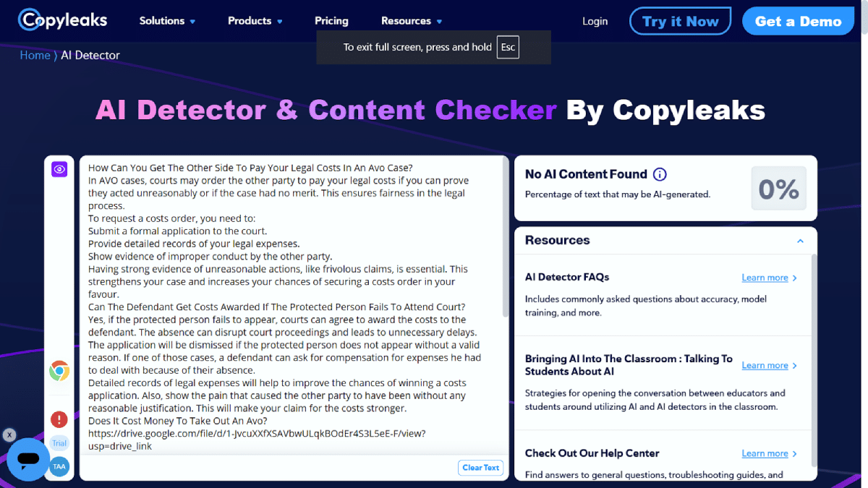Open Learn more for AI Detector FAQs

point(769,278)
